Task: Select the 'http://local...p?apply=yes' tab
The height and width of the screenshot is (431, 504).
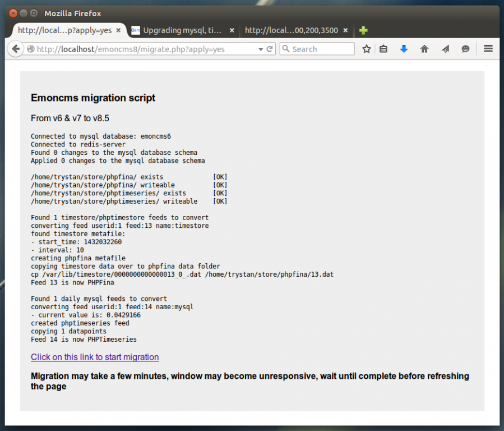Action: [x=64, y=30]
